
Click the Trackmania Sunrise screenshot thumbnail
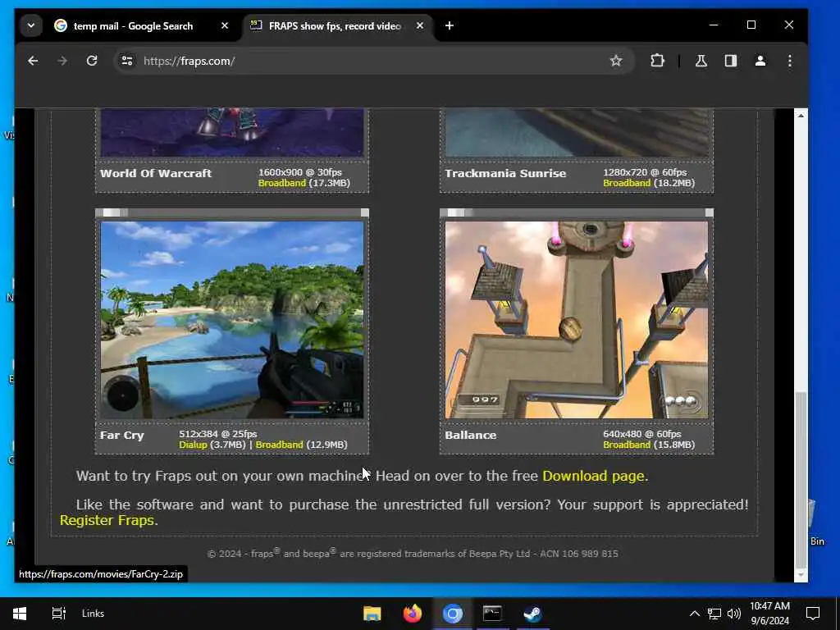577,132
